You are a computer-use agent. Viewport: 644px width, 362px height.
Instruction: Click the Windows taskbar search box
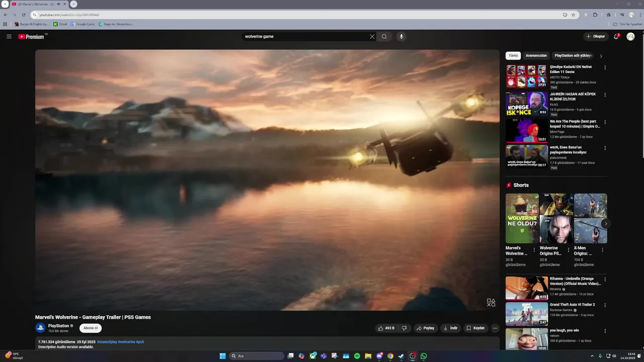(x=257, y=356)
